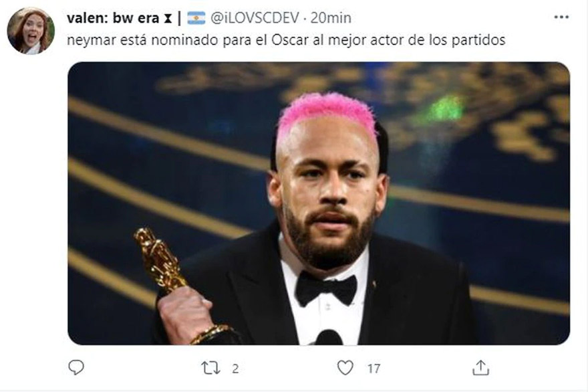588x392 pixels.
Task: Click the gold bracelet on the wrist
Action: 210,333
